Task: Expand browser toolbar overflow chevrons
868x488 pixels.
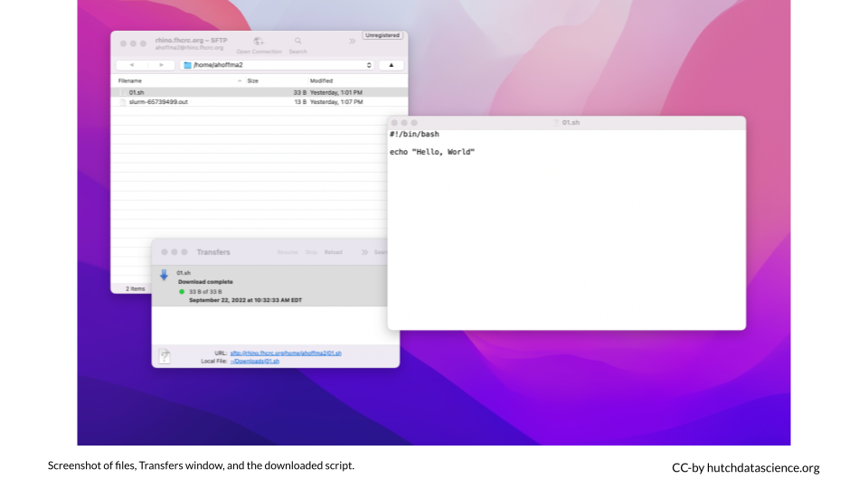Action: click(352, 41)
